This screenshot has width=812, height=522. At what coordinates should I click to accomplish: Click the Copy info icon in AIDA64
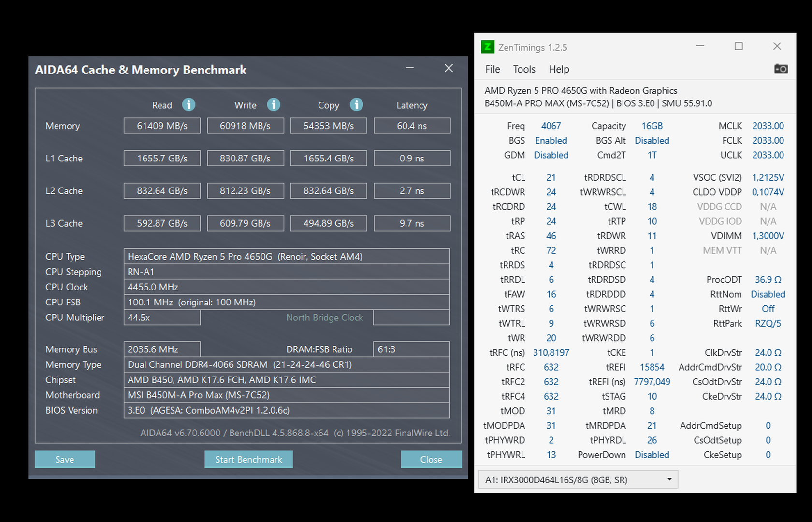tap(357, 104)
